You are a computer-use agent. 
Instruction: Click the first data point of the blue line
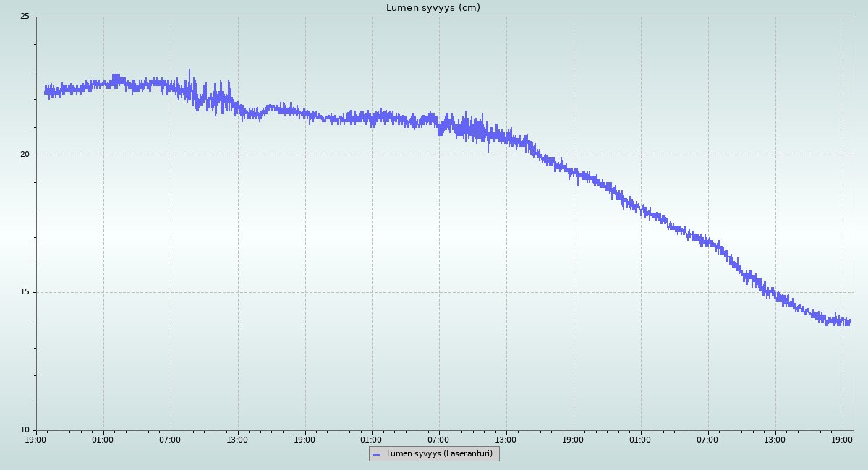click(x=45, y=91)
